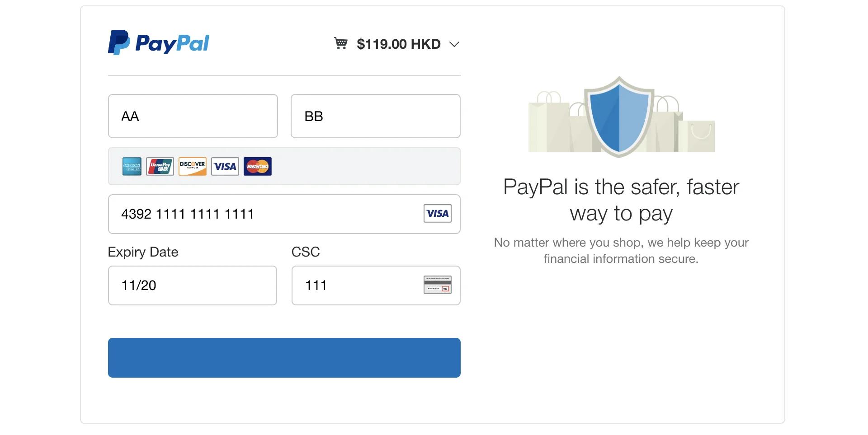This screenshot has height=435, width=868.
Task: Click the CSC card-back hint icon
Action: click(x=438, y=285)
